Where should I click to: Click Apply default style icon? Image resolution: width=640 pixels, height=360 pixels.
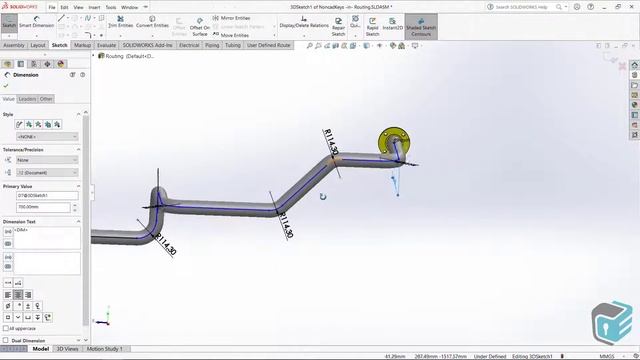pos(19,124)
